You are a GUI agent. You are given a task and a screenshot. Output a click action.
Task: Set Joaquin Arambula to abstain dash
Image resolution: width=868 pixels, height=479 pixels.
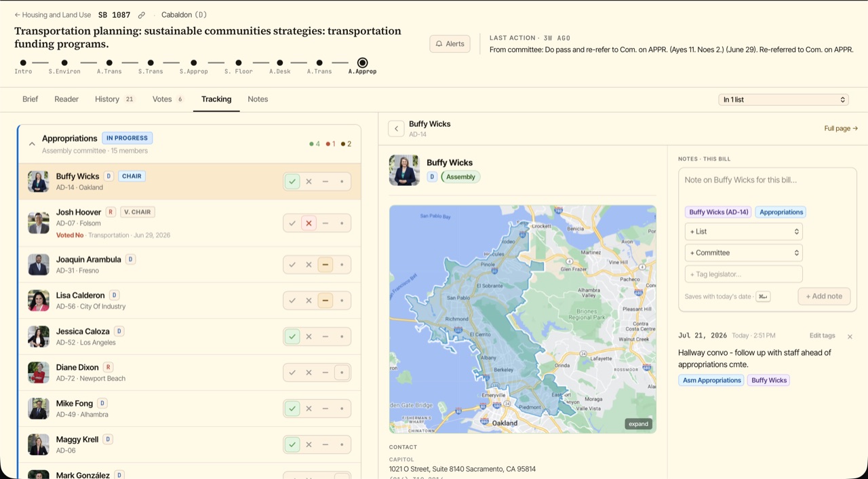[x=325, y=265]
